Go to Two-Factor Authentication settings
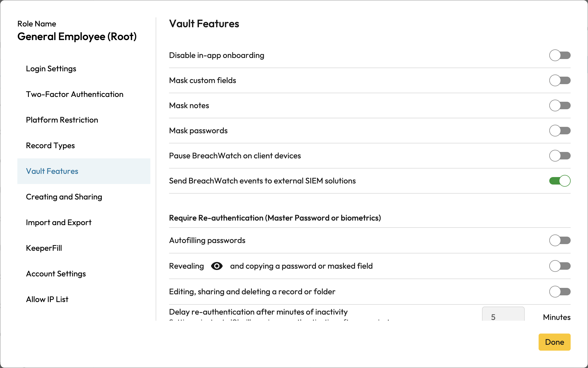The image size is (588, 368). (x=75, y=94)
